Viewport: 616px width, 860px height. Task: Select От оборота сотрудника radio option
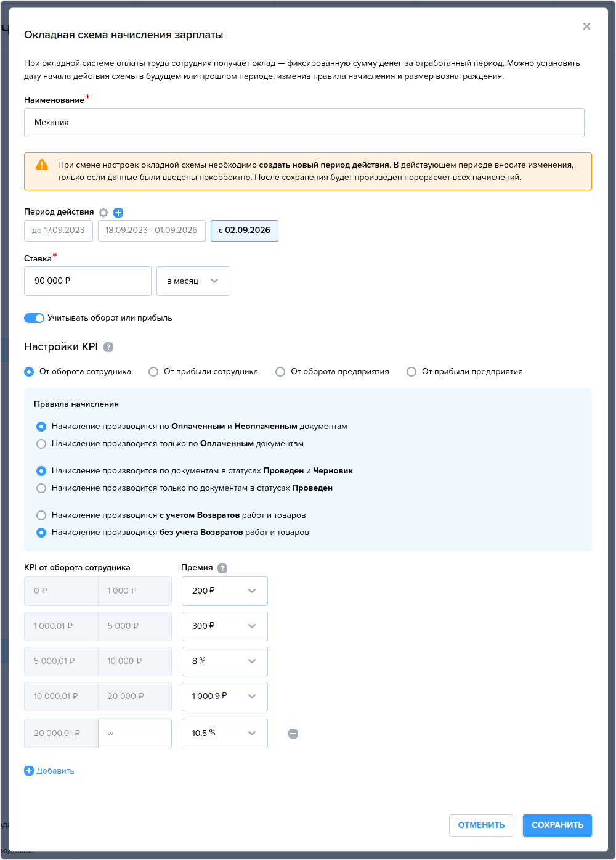(x=29, y=372)
